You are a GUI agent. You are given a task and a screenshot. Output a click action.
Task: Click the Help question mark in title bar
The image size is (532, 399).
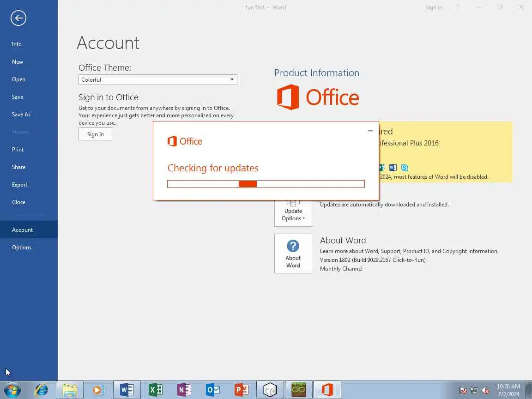click(x=457, y=7)
